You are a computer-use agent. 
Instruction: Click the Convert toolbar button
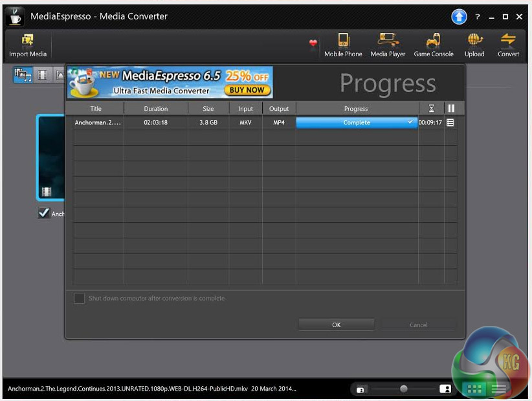[508, 45]
